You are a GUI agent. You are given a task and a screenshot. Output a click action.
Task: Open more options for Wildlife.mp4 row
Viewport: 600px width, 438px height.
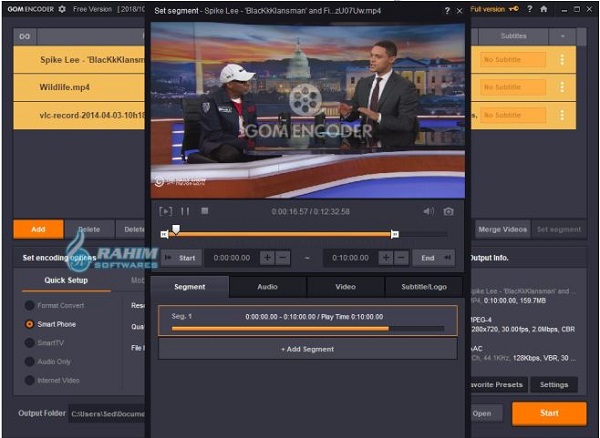point(562,87)
